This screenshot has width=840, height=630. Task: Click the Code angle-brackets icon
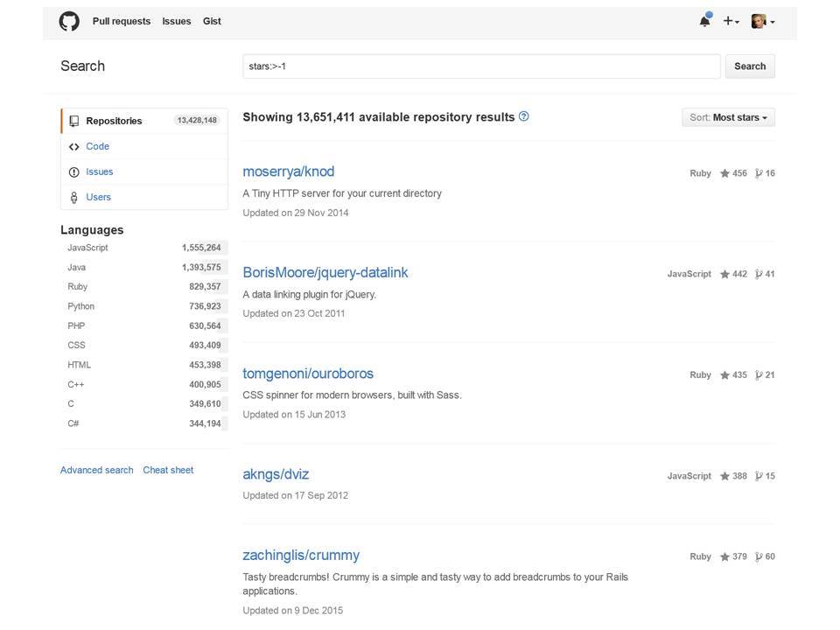[73, 147]
